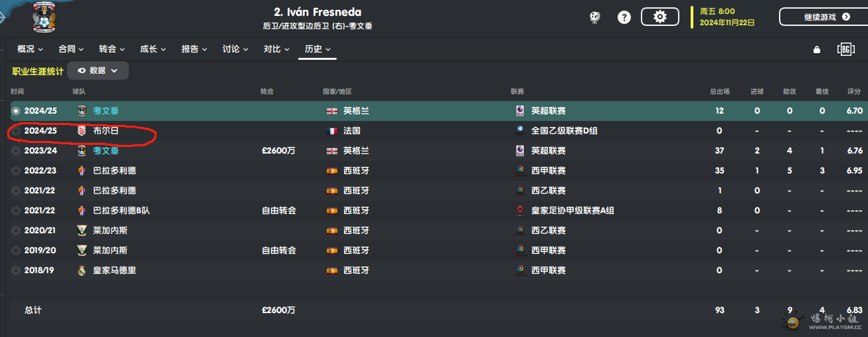Sort by the 评分 column header
Viewport: 868px width, 337px height.
pos(854,92)
